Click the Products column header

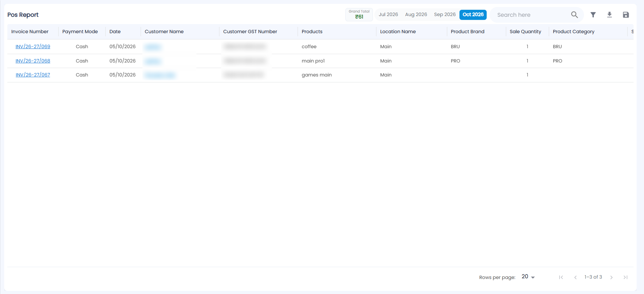pyautogui.click(x=312, y=31)
